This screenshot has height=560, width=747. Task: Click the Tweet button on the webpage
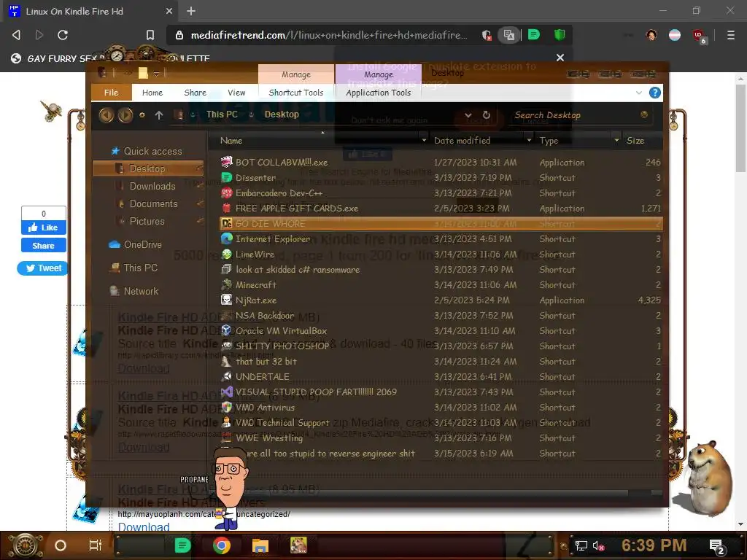(43, 268)
